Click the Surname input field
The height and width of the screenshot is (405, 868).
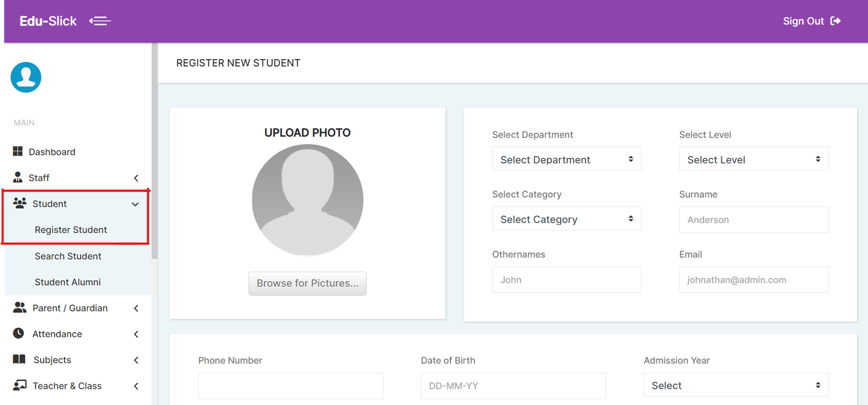(753, 220)
